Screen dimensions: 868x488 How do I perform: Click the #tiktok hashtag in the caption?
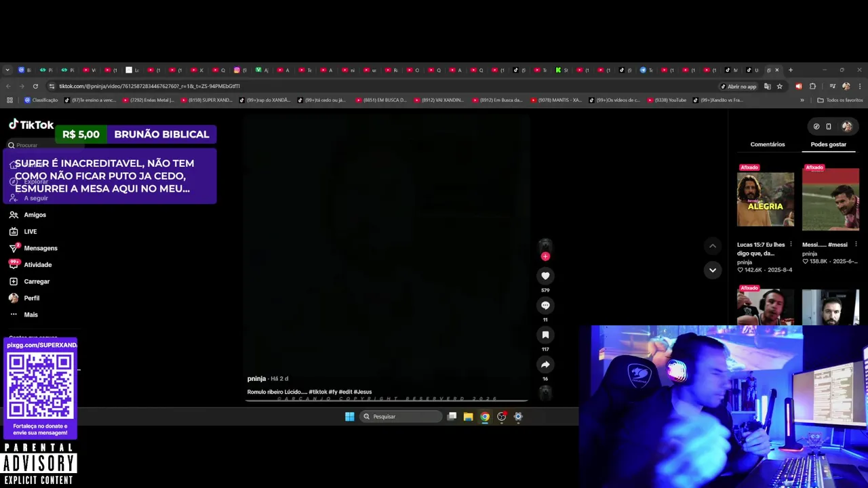318,392
